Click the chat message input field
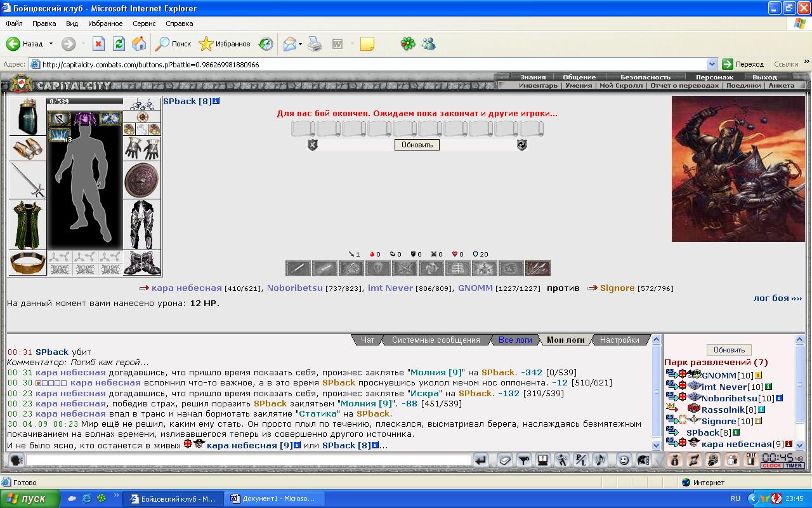Viewport: 812px width, 508px height. click(249, 460)
